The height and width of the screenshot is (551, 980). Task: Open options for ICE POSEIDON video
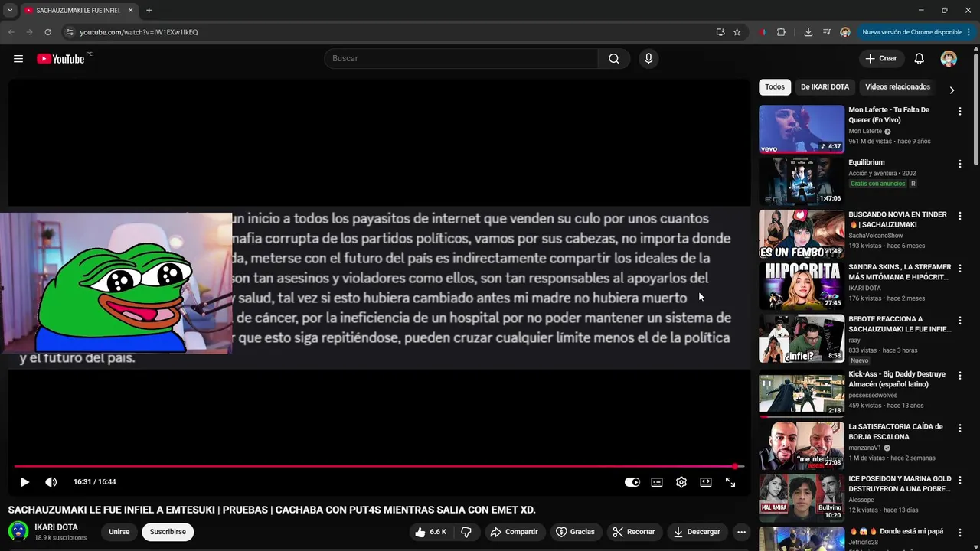959,481
